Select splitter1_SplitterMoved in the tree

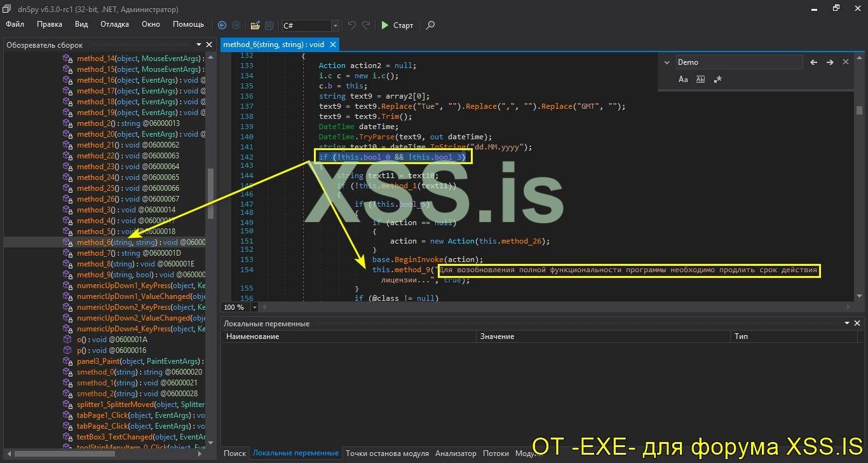point(140,404)
